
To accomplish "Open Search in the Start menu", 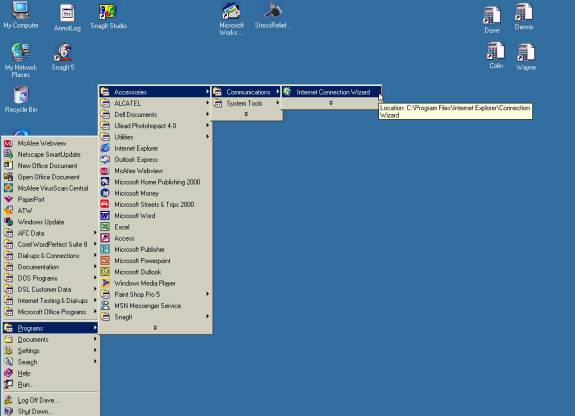I will (x=51, y=362).
